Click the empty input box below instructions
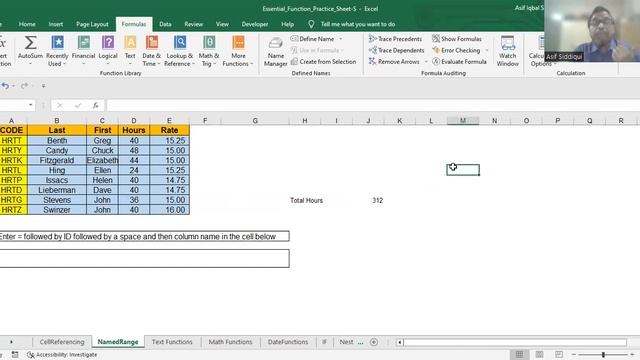This screenshot has width=640, height=360. click(x=144, y=259)
